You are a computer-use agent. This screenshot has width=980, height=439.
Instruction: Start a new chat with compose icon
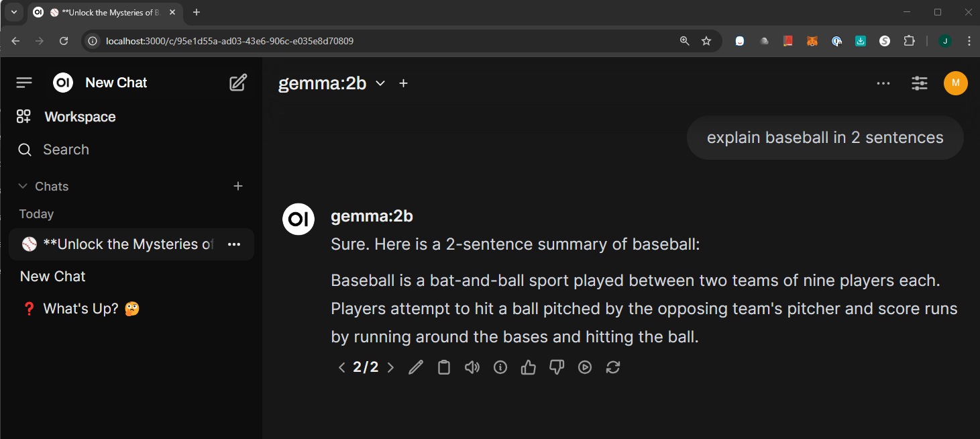(238, 83)
